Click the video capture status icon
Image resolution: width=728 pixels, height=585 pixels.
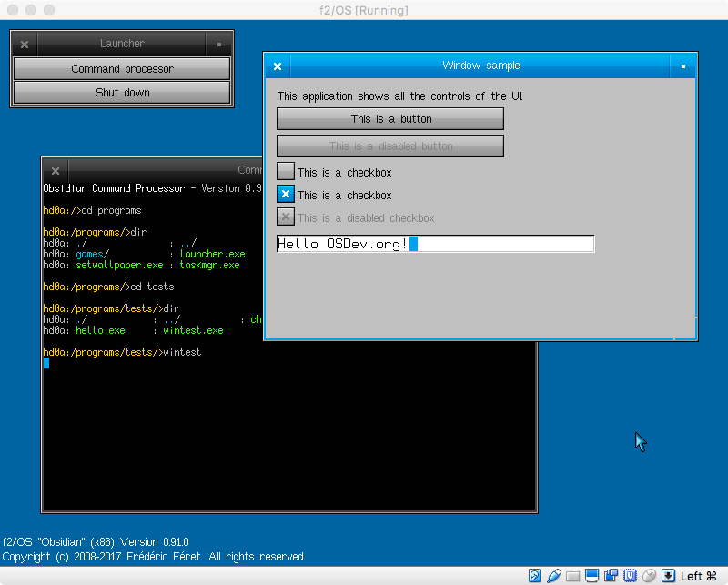[x=611, y=576]
